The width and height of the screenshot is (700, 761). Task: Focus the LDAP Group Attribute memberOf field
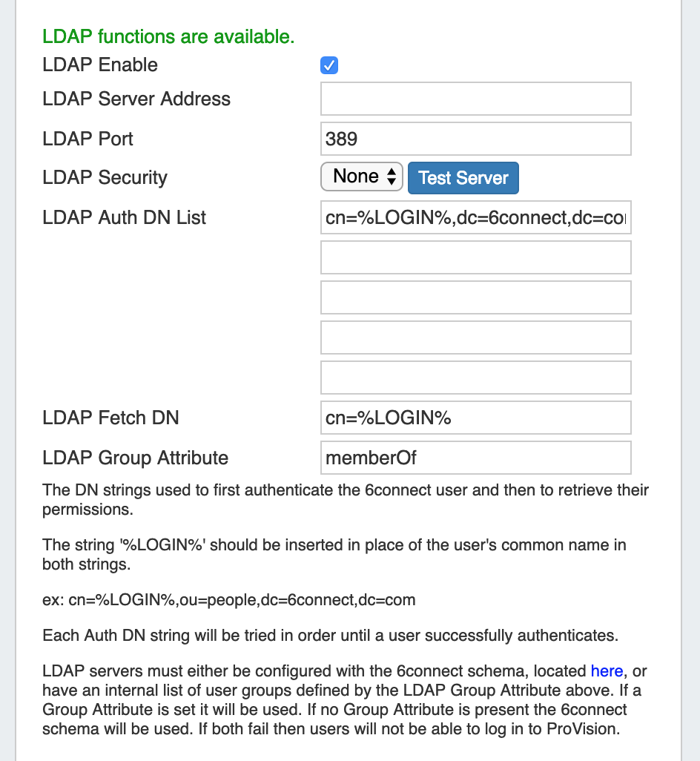pyautogui.click(x=475, y=458)
